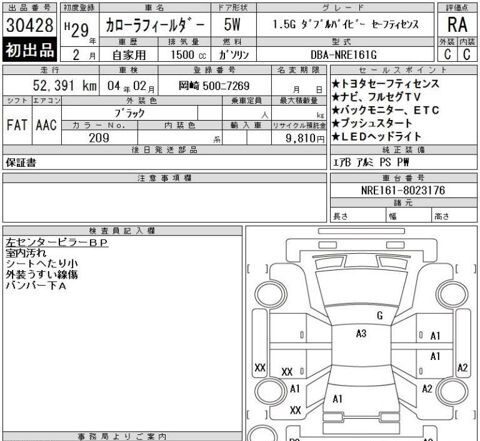This screenshot has width=480, height=441.
Task: Click the 5W door shape value
Action: point(232,24)
